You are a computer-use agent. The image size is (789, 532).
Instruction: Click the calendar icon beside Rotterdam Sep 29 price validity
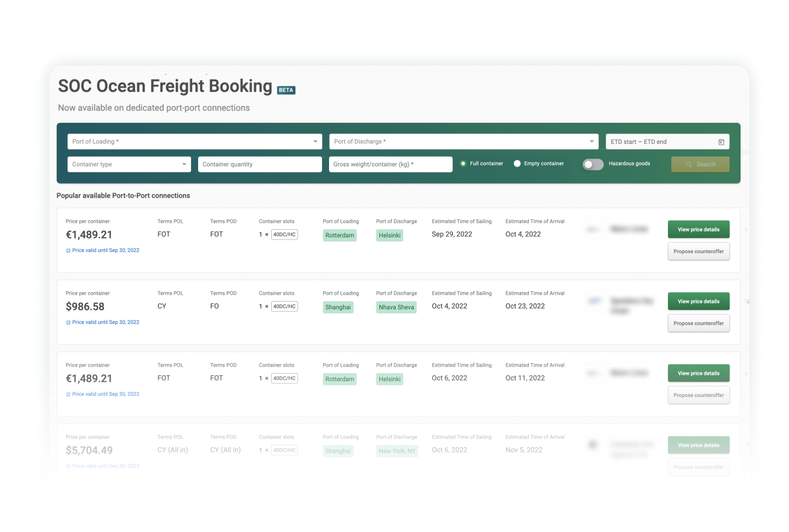pyautogui.click(x=68, y=250)
